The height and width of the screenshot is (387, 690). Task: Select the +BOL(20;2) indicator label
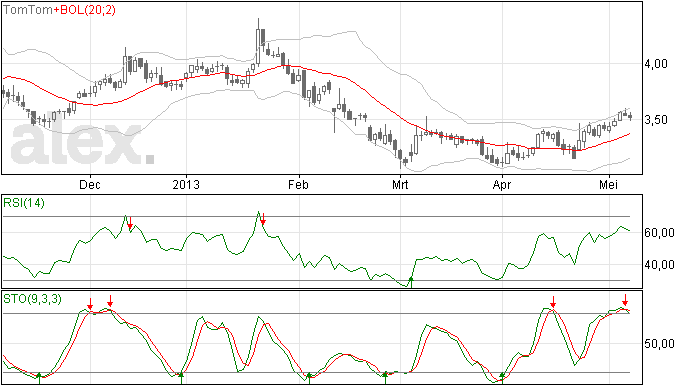coord(85,10)
